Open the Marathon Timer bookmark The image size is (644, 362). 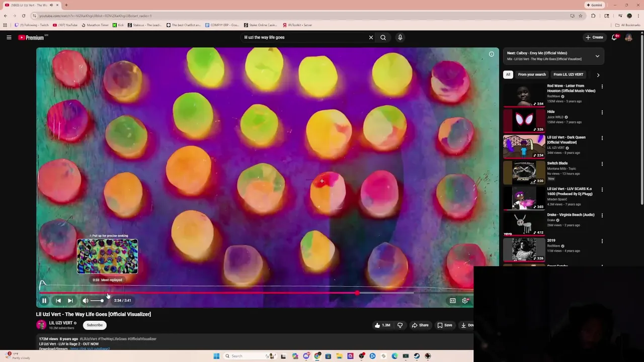[95, 25]
